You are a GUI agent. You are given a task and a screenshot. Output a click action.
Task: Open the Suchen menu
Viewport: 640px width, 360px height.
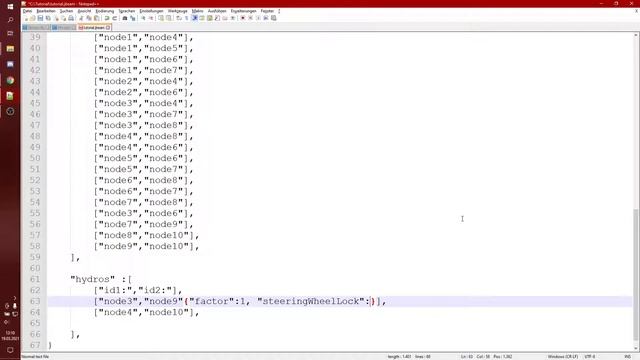click(67, 11)
